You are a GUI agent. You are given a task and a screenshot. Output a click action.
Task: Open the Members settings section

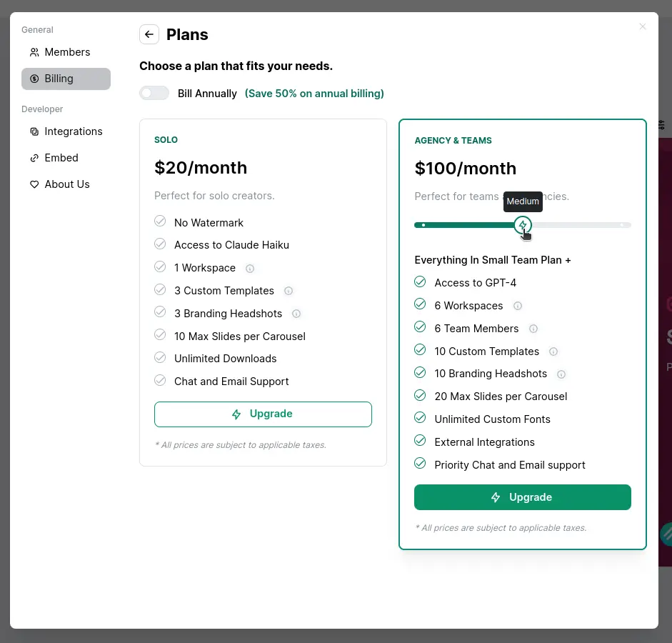(x=66, y=52)
